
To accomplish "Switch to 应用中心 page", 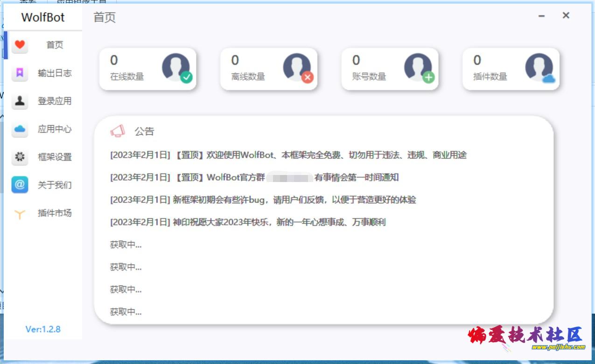I will [43, 129].
